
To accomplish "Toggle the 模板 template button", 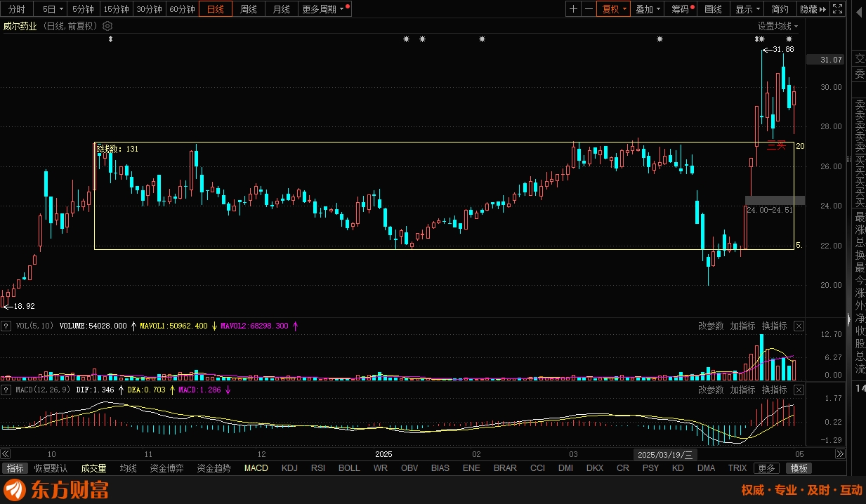I will click(x=799, y=468).
